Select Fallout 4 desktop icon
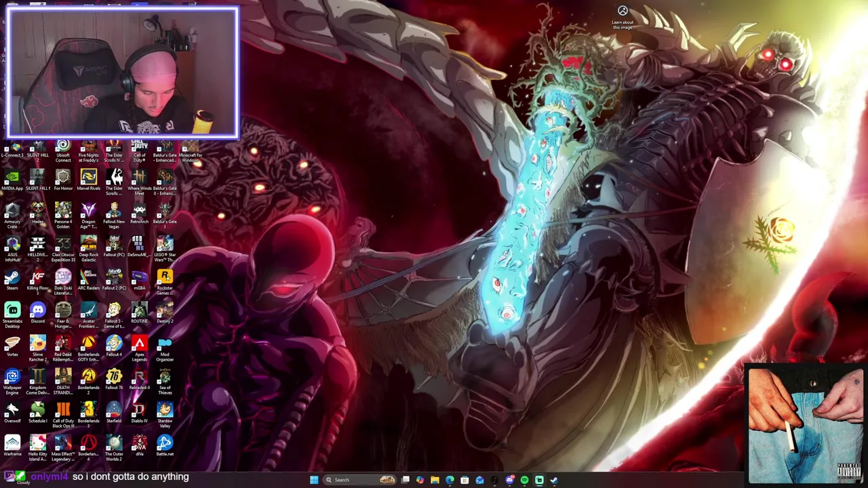The height and width of the screenshot is (488, 868). 114,347
